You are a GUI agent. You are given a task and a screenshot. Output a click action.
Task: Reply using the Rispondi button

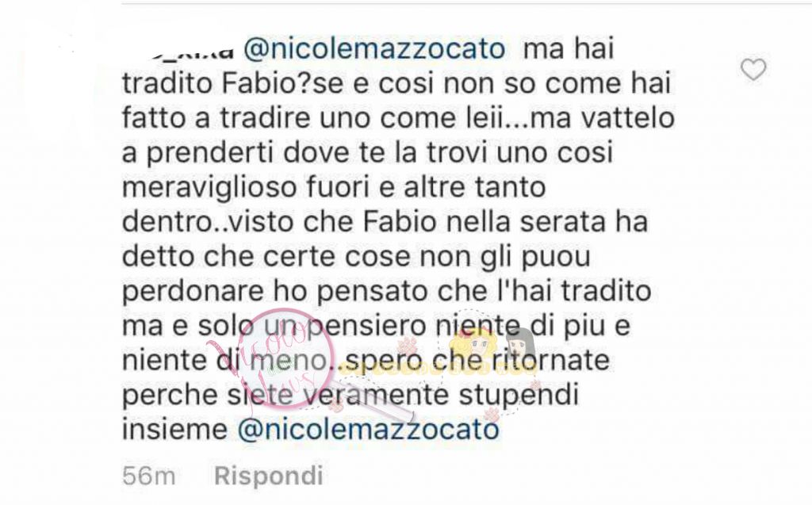269,476
